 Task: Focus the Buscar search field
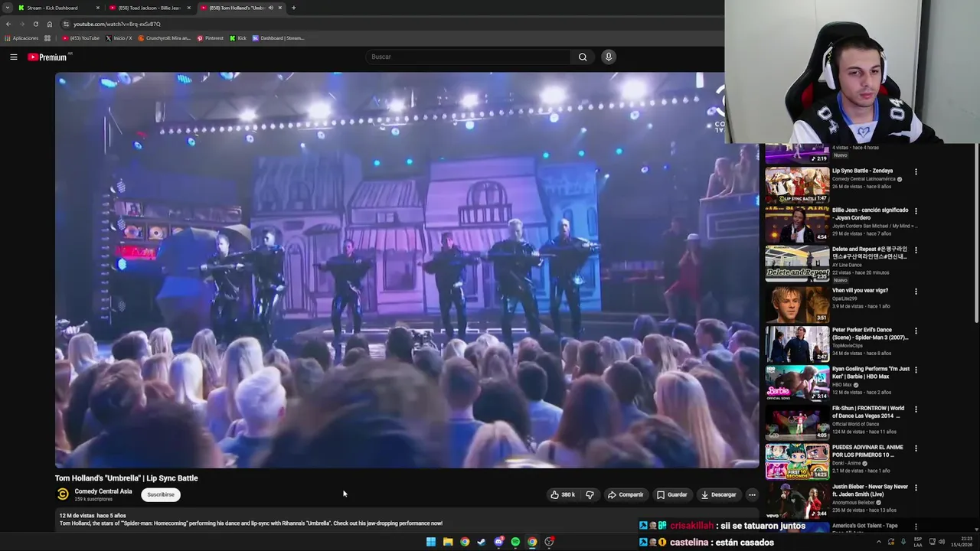coord(469,57)
